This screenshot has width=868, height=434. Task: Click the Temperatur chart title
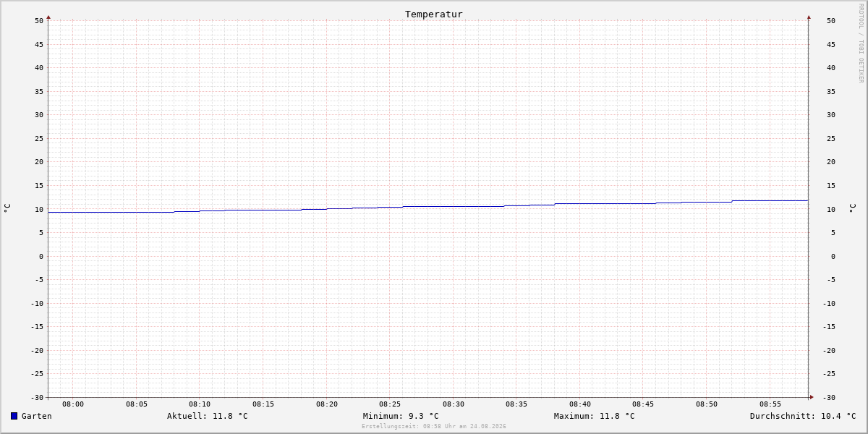(434, 14)
